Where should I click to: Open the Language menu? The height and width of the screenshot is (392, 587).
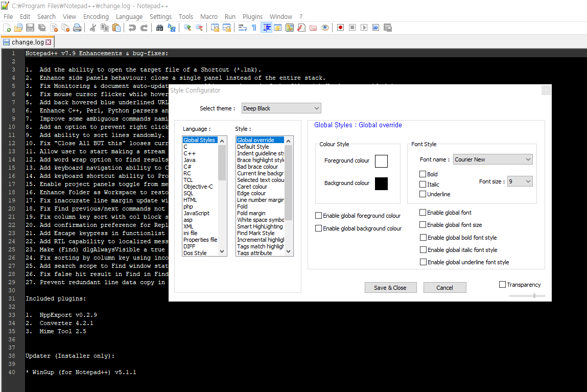click(129, 16)
